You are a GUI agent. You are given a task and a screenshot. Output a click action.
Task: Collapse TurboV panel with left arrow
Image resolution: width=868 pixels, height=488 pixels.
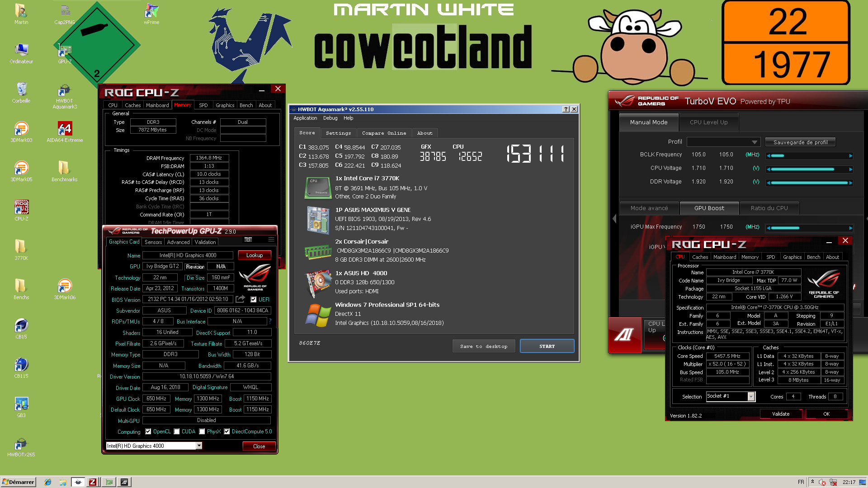614,219
